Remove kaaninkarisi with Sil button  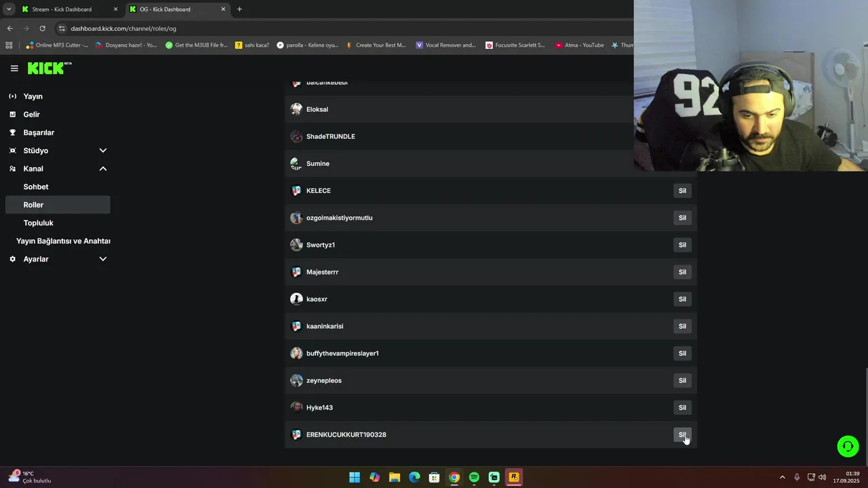point(682,326)
